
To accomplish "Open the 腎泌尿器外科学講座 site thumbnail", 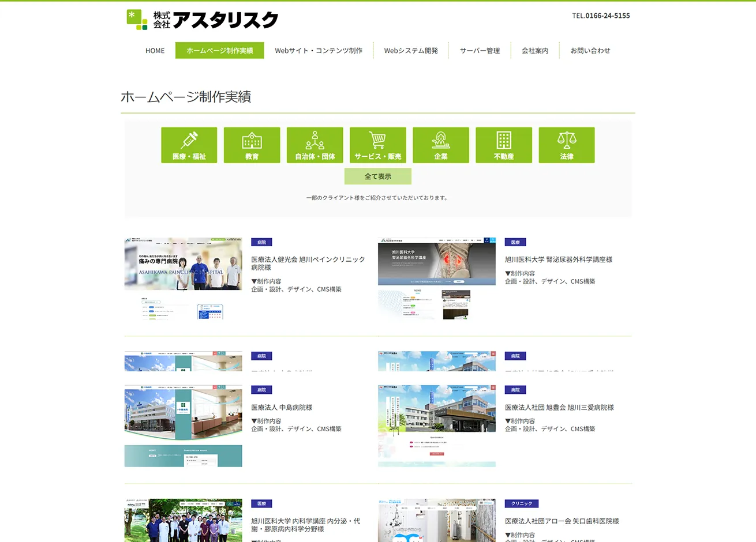I will [x=436, y=278].
